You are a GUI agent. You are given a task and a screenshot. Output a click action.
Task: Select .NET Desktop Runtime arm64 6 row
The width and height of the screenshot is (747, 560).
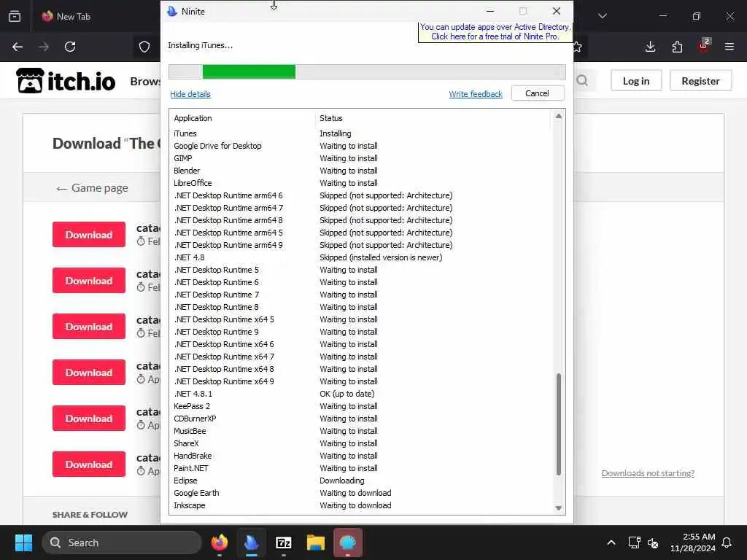pos(360,195)
